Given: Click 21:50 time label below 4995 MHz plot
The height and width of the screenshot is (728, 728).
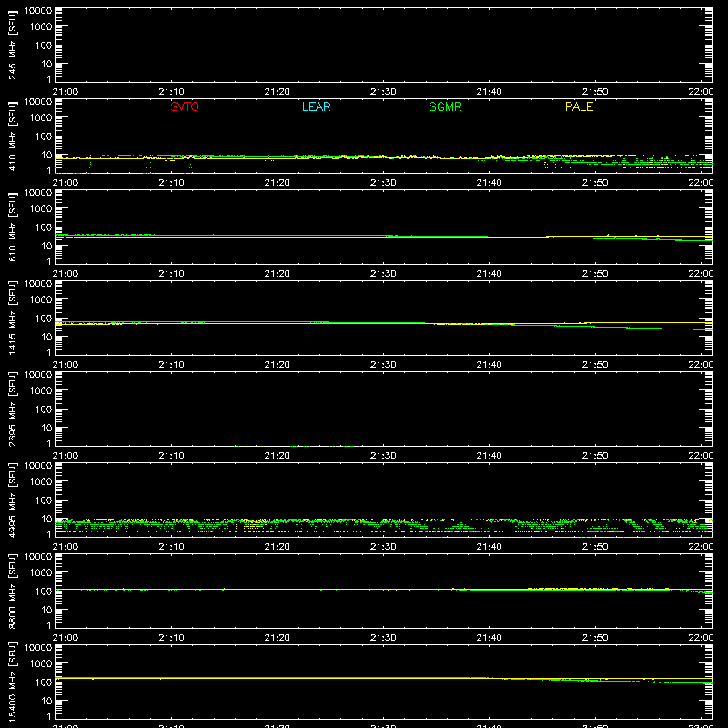Looking at the screenshot, I should pos(595,547).
